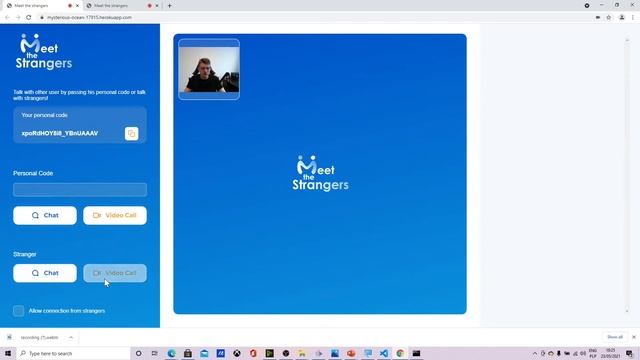Start Video Call with a stranger

tap(115, 273)
